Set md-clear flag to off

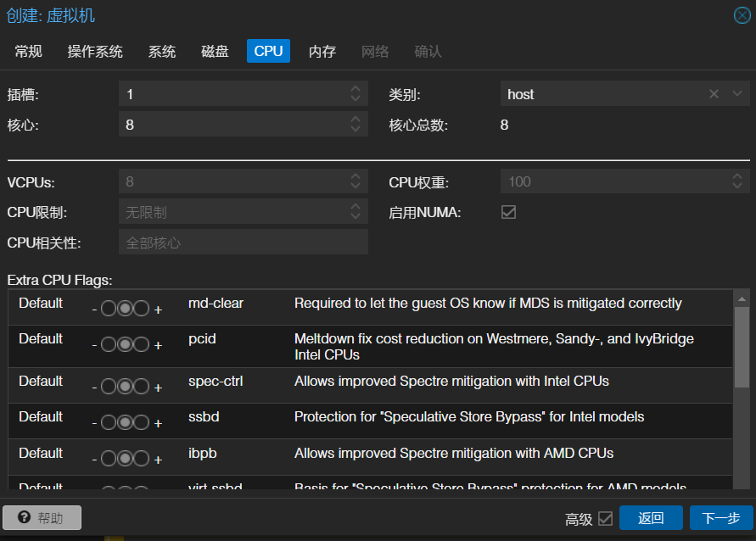click(109, 309)
